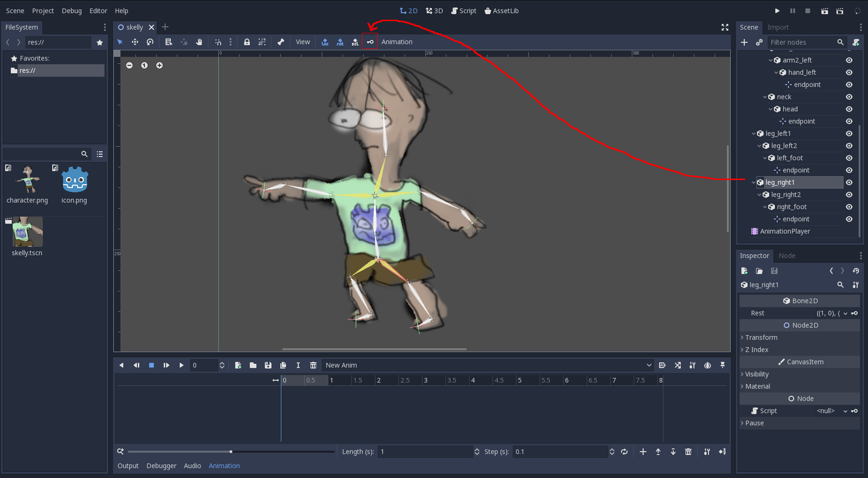
Task: Open the Debugger bottom panel
Action: (x=161, y=466)
